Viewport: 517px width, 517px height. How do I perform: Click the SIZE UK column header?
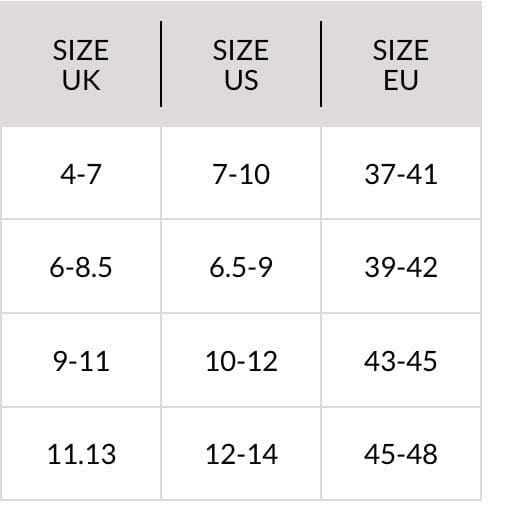[x=81, y=64]
